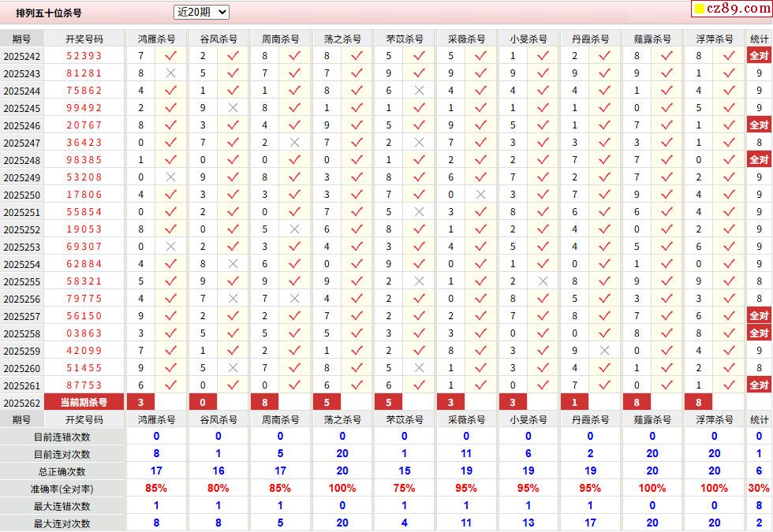This screenshot has width=773, height=532.
Task: Click the 目前连错次数 row label
Action: (62, 437)
